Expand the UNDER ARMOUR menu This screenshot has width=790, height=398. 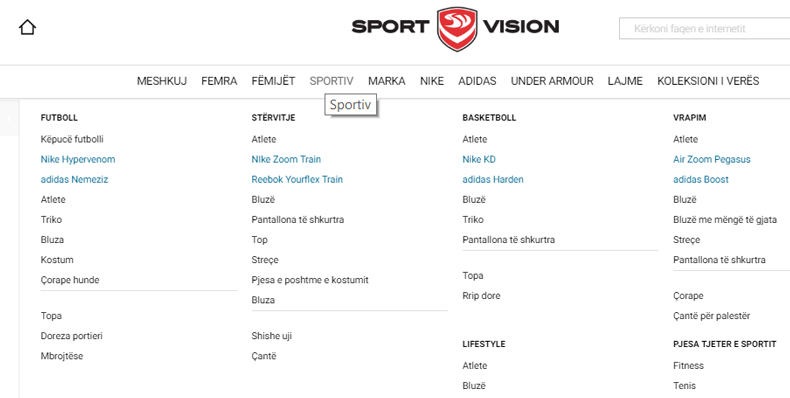pos(552,81)
